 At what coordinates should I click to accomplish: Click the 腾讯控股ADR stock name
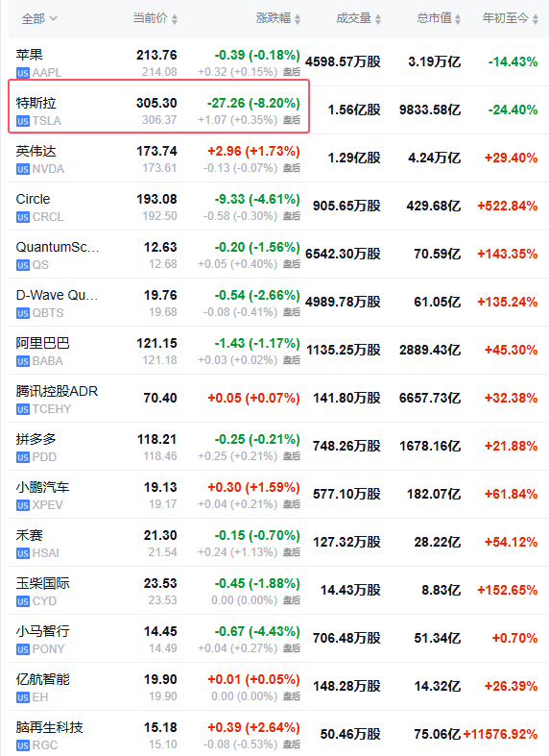(57, 391)
